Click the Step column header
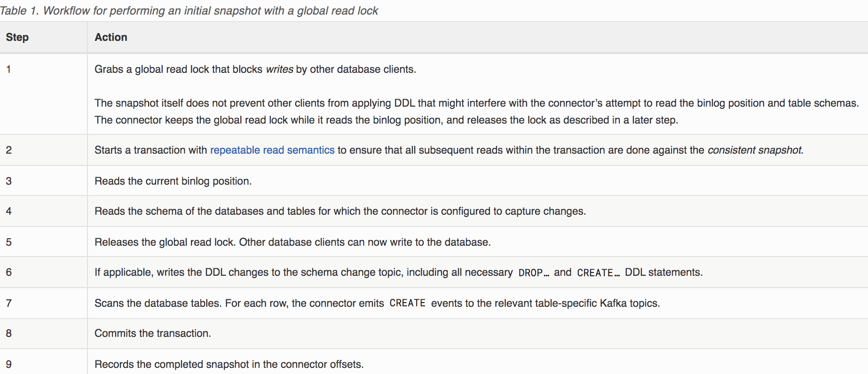The width and height of the screenshot is (868, 374). point(17,37)
